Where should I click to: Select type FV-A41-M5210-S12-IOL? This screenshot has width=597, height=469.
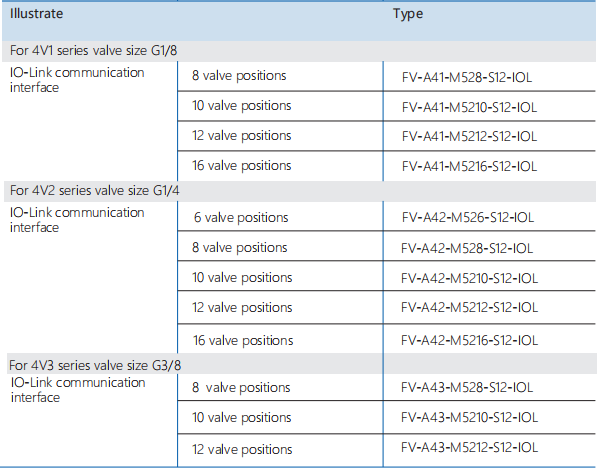pyautogui.click(x=469, y=107)
